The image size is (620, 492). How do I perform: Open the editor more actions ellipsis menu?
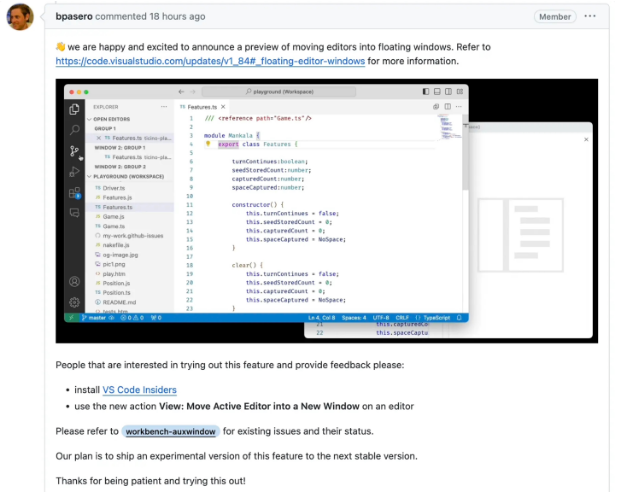click(459, 106)
